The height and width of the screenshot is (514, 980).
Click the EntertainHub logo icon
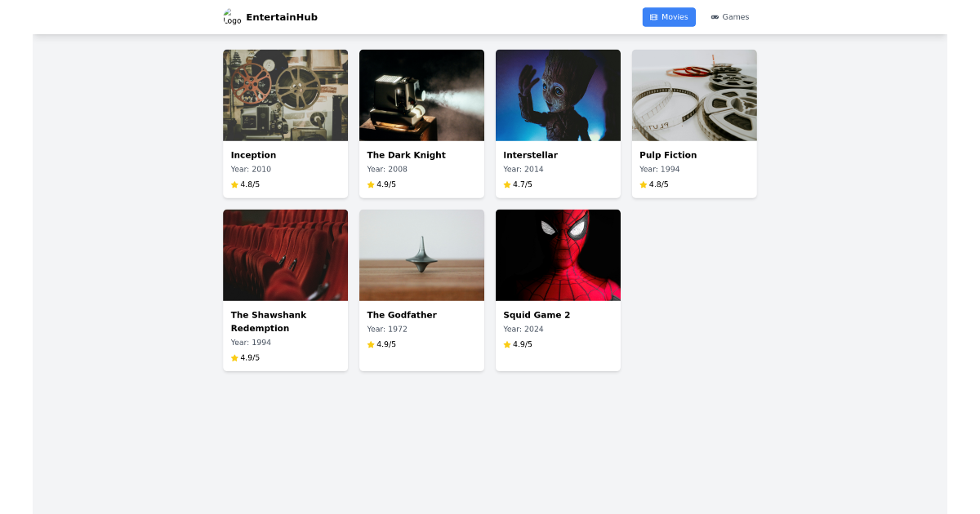tap(231, 16)
